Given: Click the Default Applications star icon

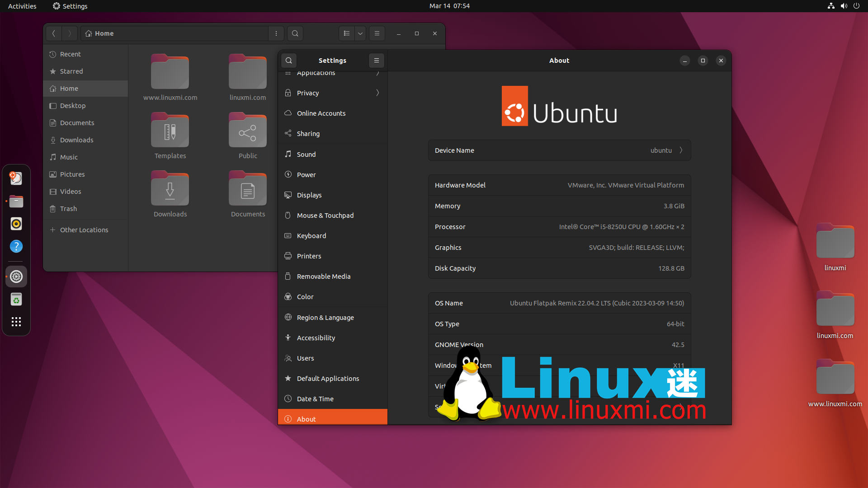Looking at the screenshot, I should coord(288,379).
